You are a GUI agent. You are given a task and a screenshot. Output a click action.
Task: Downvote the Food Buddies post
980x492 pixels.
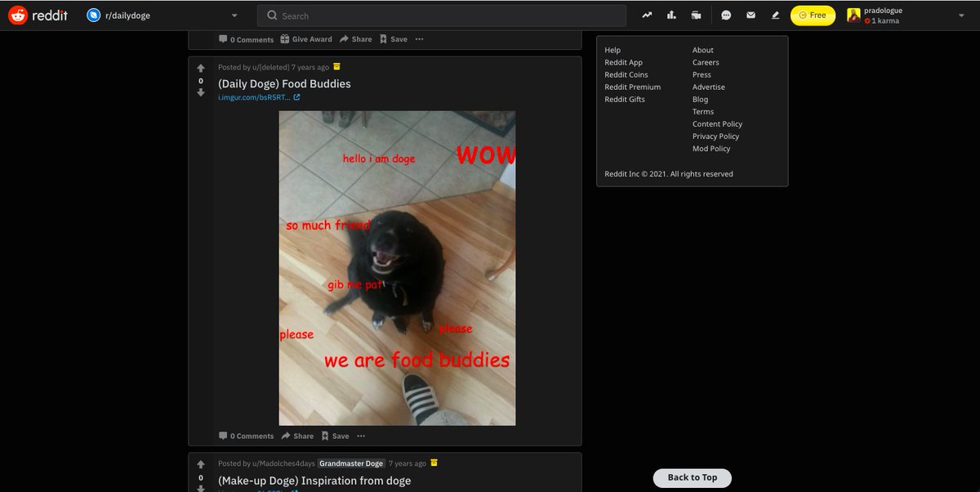(x=201, y=93)
